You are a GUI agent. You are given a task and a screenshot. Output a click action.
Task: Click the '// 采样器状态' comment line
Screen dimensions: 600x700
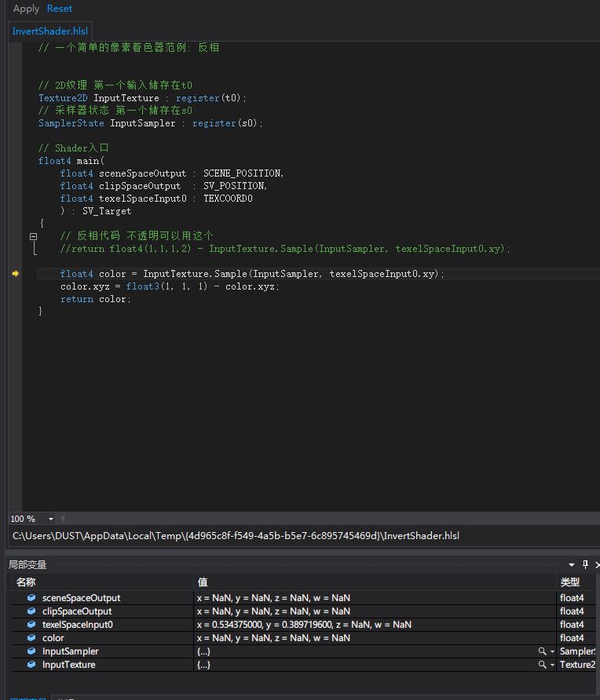(115, 111)
